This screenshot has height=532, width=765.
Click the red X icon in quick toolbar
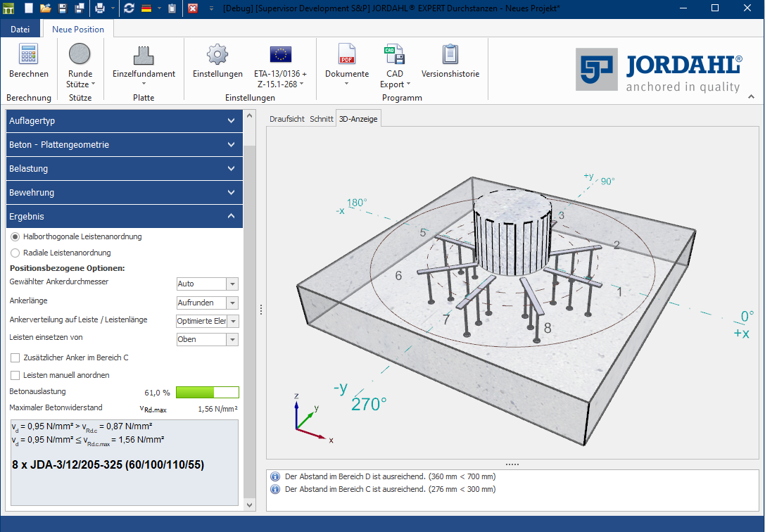coord(193,8)
